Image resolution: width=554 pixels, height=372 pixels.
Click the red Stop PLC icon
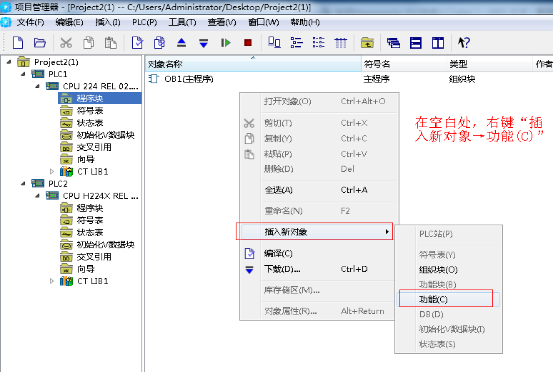tap(248, 43)
